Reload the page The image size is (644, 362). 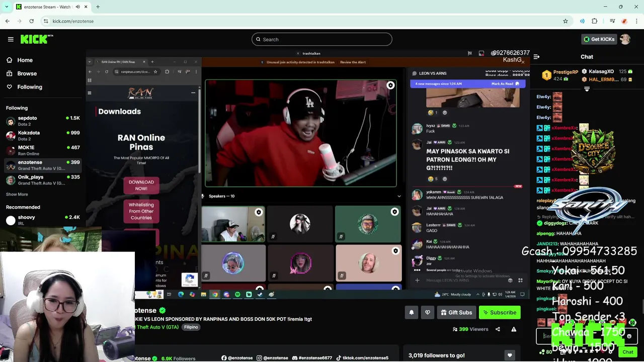31,21
